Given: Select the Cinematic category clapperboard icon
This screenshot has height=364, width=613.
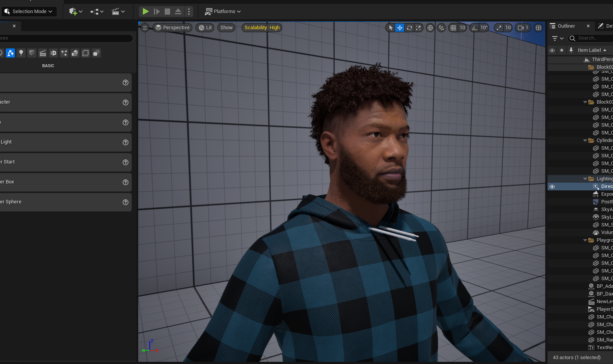Looking at the screenshot, I should coord(43,53).
